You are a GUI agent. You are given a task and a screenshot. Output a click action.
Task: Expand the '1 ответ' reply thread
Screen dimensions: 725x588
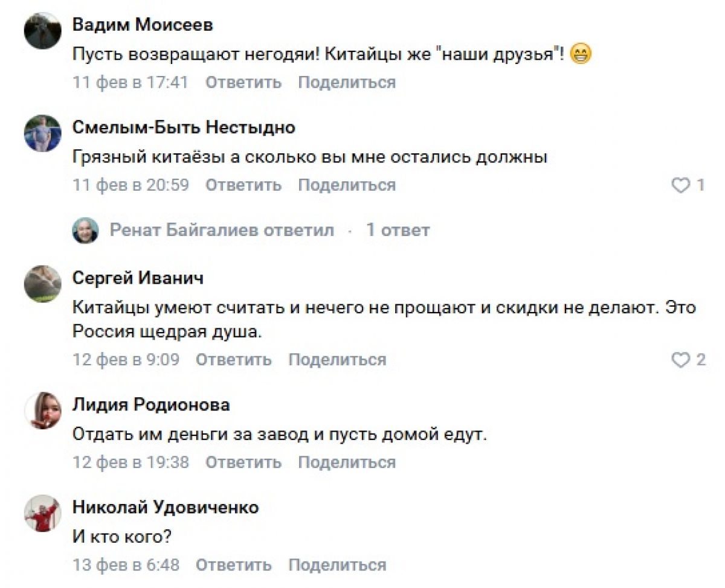coord(398,230)
